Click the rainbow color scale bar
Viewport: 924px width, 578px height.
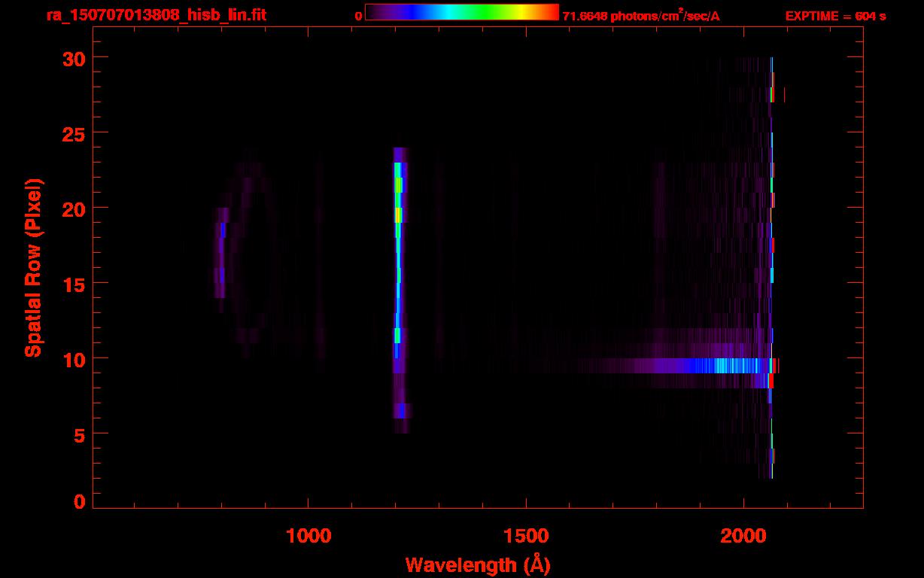pyautogui.click(x=462, y=12)
